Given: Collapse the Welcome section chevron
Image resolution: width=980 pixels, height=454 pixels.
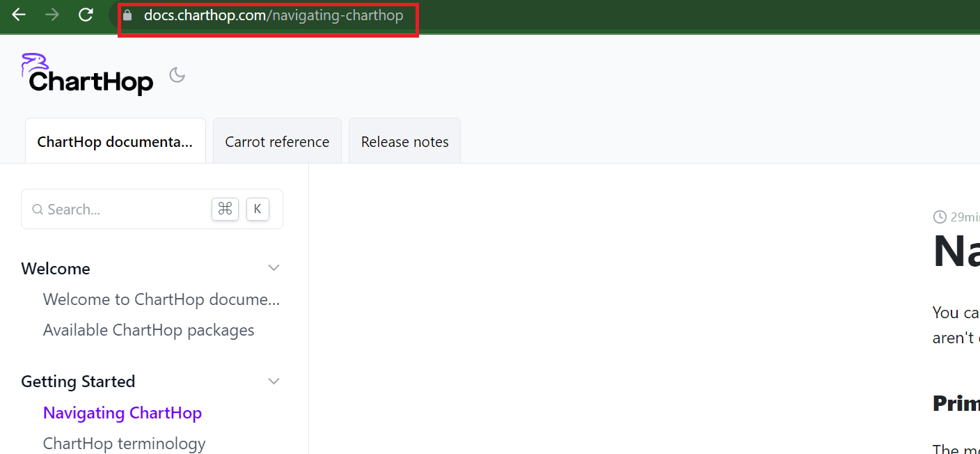Looking at the screenshot, I should click(274, 268).
